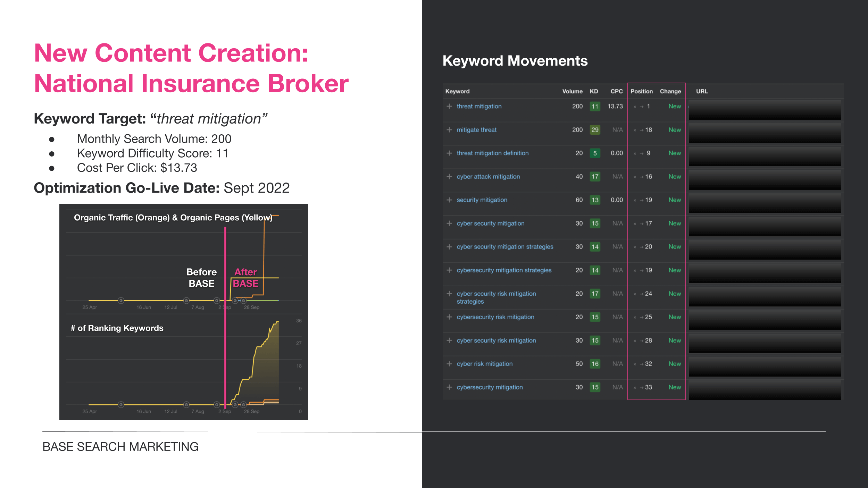The width and height of the screenshot is (868, 488).
Task: Expand the 'cybersecurity mitigation' row
Action: click(449, 387)
